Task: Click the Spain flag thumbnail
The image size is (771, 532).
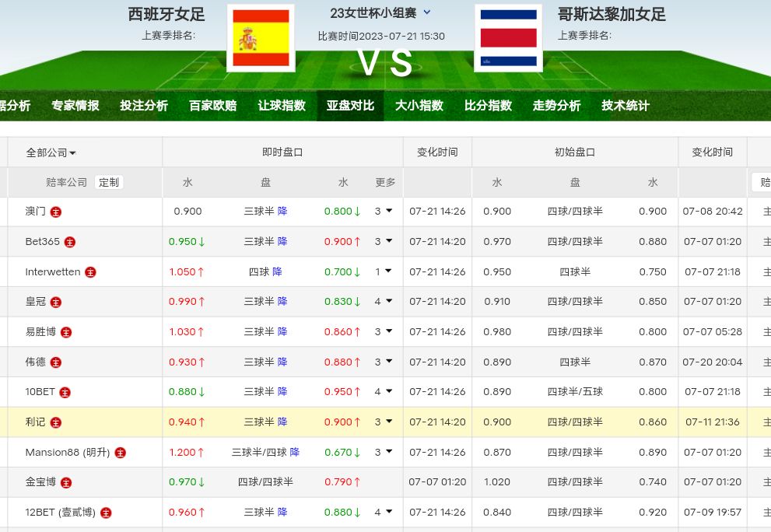Action: 261,38
